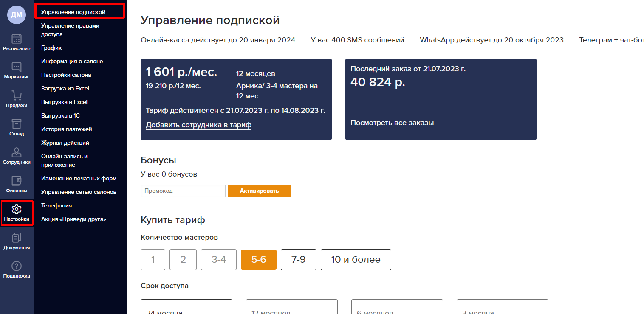The image size is (644, 314).
Task: Open Загрузка из Excel
Action: [x=65, y=88]
